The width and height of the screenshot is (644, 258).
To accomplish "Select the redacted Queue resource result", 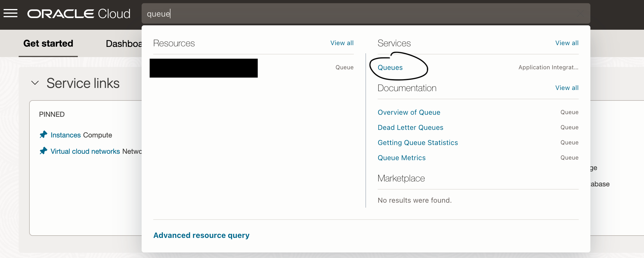I will click(x=252, y=68).
